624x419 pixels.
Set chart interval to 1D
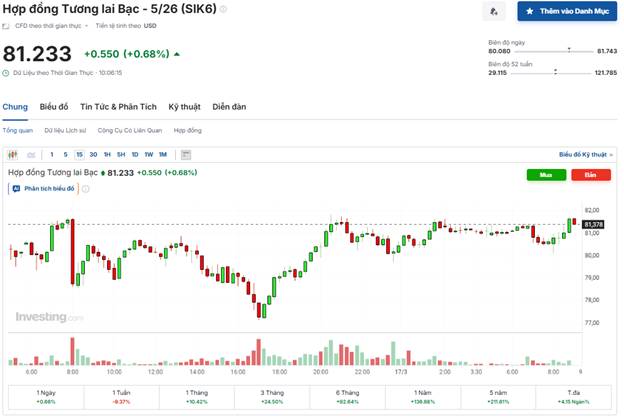click(134, 155)
